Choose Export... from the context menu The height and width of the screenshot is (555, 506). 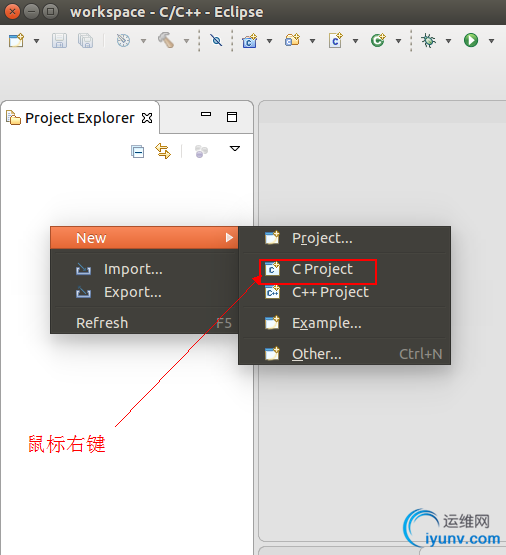tap(144, 292)
